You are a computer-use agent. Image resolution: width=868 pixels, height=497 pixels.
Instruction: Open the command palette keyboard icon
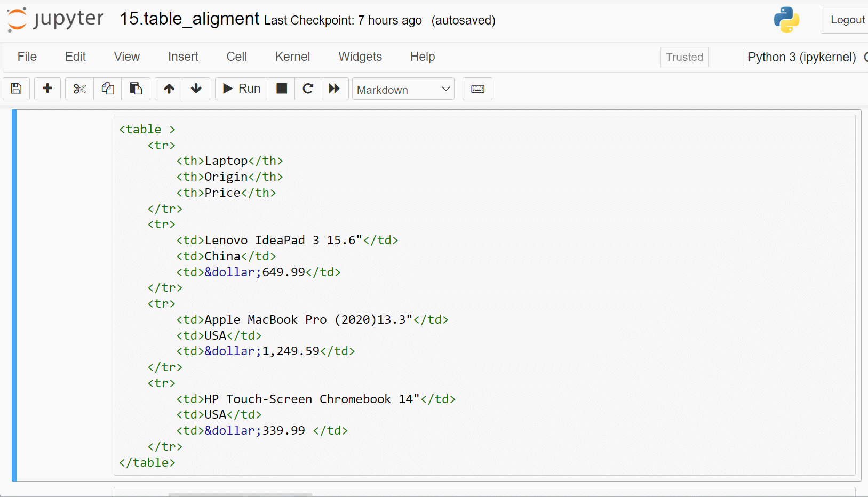point(477,89)
